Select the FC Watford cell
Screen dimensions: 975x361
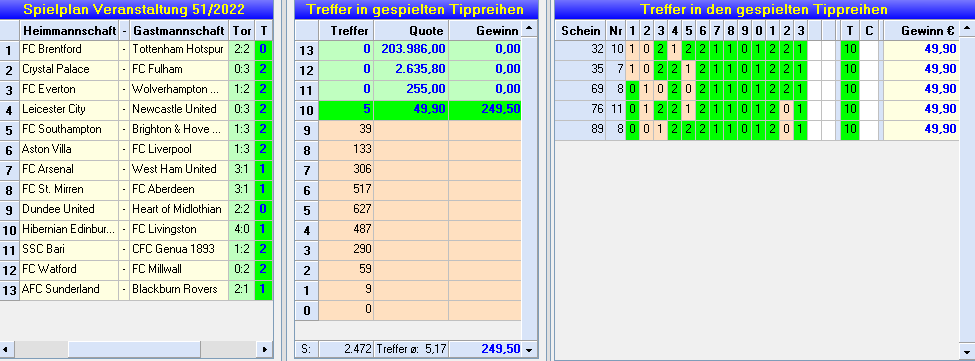coord(69,269)
